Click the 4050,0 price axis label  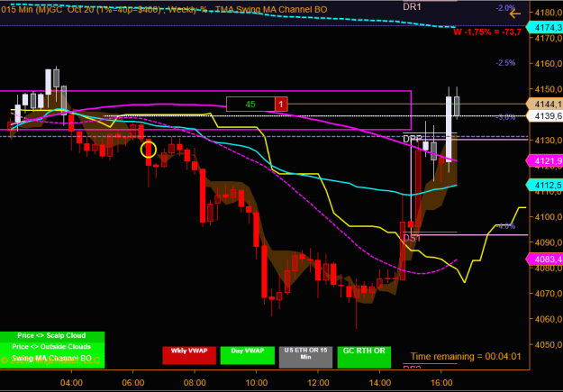point(549,344)
